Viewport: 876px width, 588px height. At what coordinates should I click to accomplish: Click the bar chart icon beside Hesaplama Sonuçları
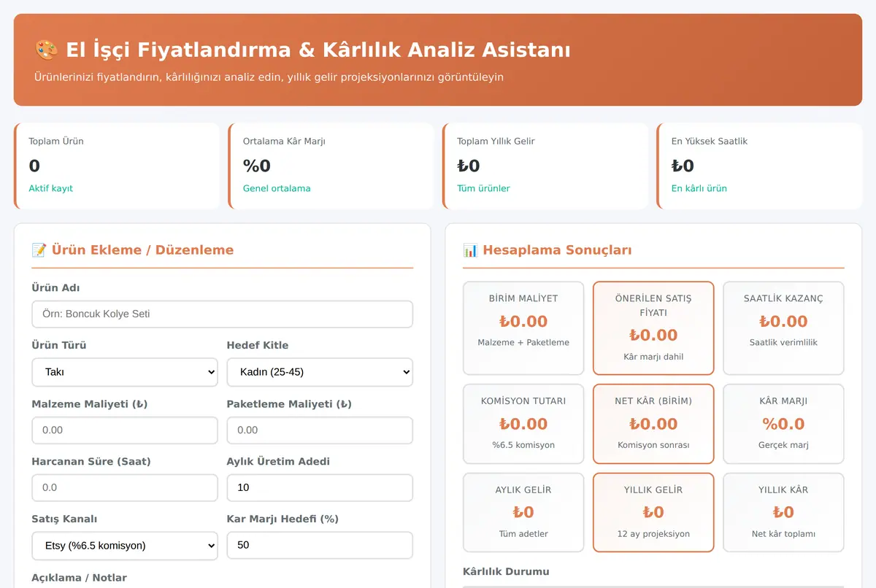[x=471, y=250]
